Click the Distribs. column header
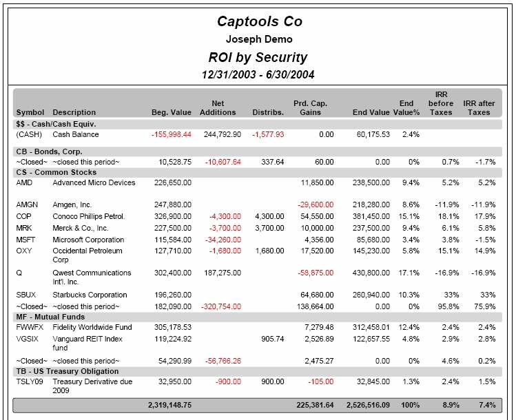This screenshot has height=420, width=516. pyautogui.click(x=268, y=112)
